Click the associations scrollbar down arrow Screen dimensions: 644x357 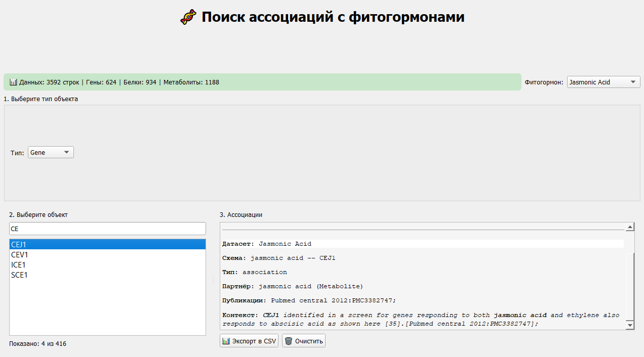630,324
